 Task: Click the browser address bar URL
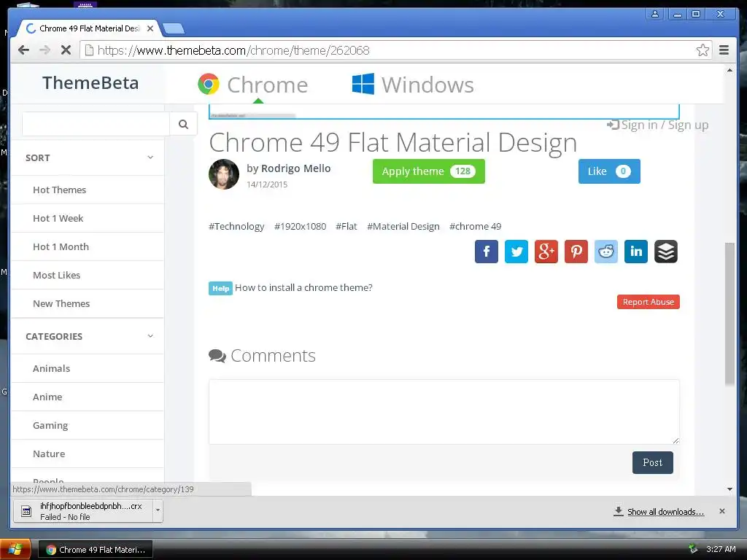point(233,50)
